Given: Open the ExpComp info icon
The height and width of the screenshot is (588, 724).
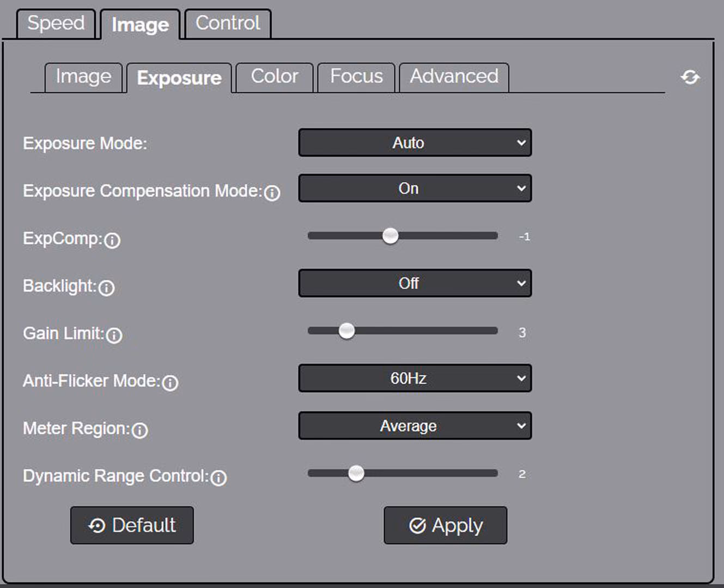Looking at the screenshot, I should click(x=112, y=240).
